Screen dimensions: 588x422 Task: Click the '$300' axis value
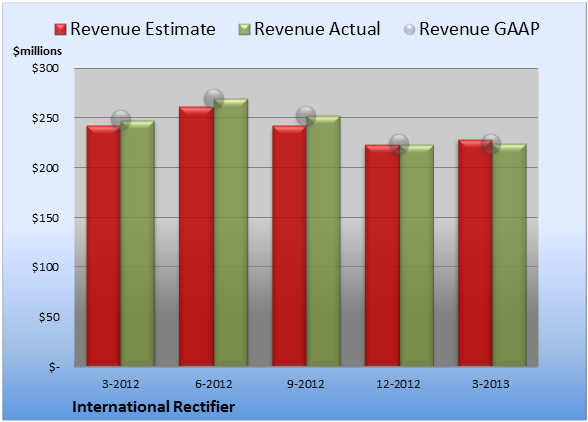click(45, 68)
